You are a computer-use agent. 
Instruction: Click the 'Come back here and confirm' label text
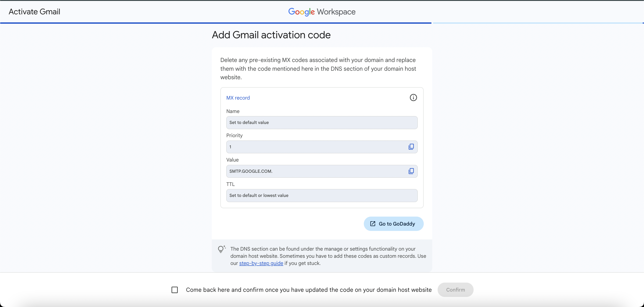click(309, 290)
